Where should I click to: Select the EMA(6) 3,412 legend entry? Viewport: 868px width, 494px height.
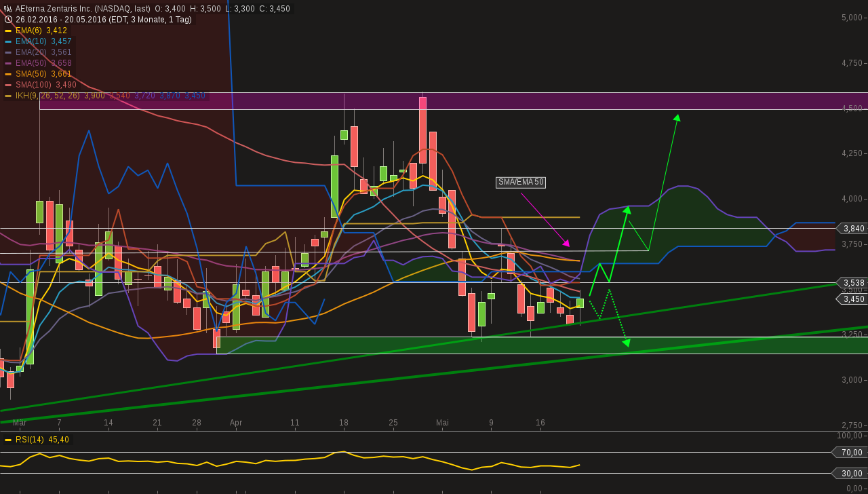pos(41,31)
